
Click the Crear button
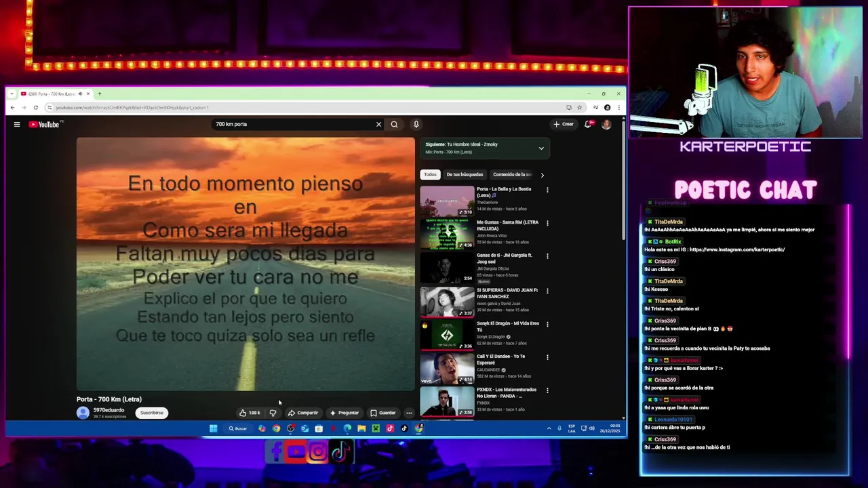click(x=564, y=124)
